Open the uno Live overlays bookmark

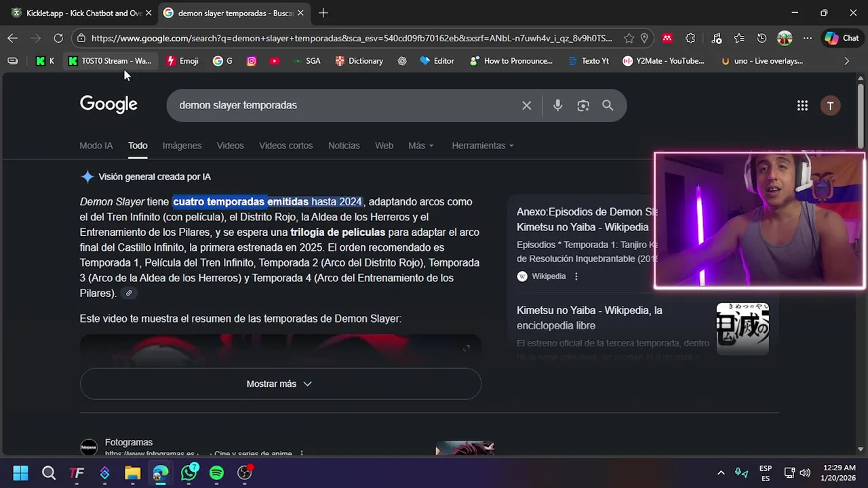click(x=762, y=60)
